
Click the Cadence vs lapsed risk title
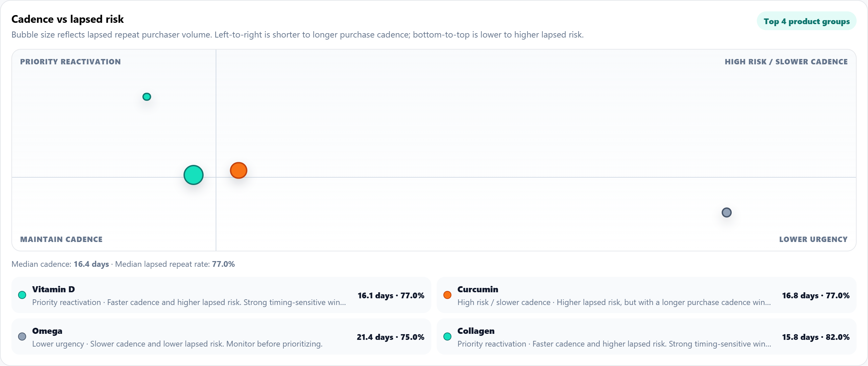(x=68, y=19)
